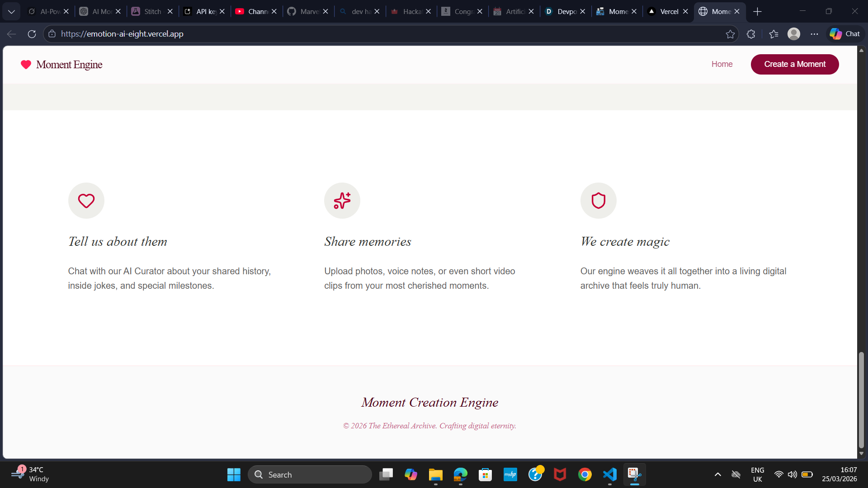The width and height of the screenshot is (868, 488).
Task: Favorite this page with the star icon
Action: tap(730, 34)
